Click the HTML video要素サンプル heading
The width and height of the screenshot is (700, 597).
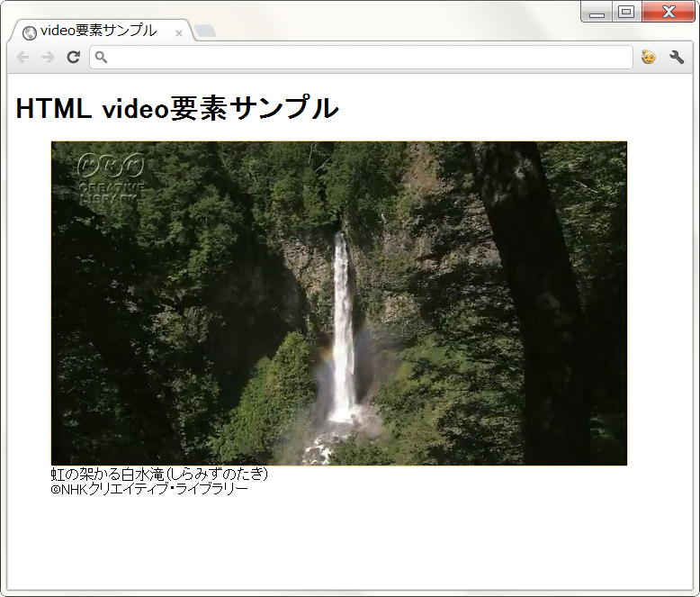click(177, 108)
